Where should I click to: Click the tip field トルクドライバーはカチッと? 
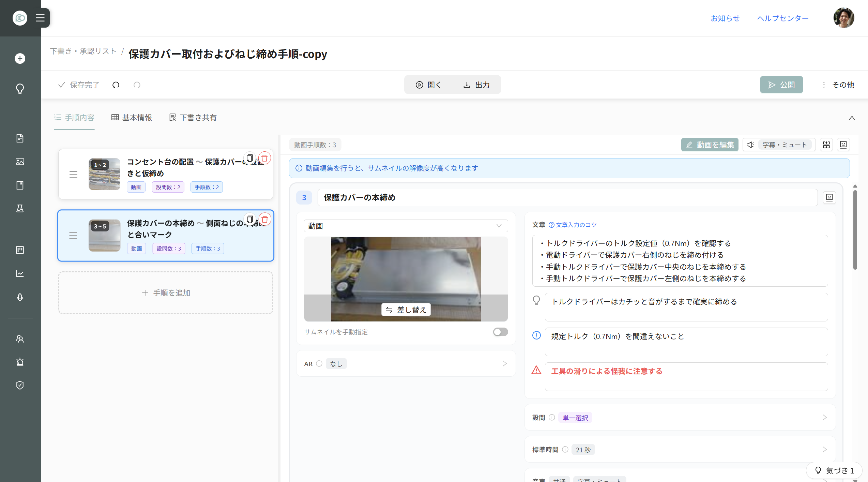pos(686,307)
